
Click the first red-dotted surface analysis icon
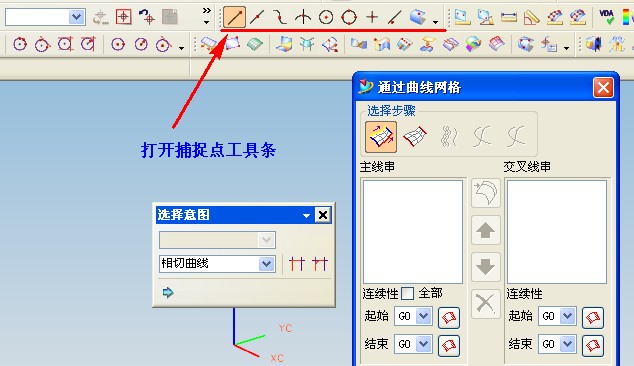pos(555,17)
